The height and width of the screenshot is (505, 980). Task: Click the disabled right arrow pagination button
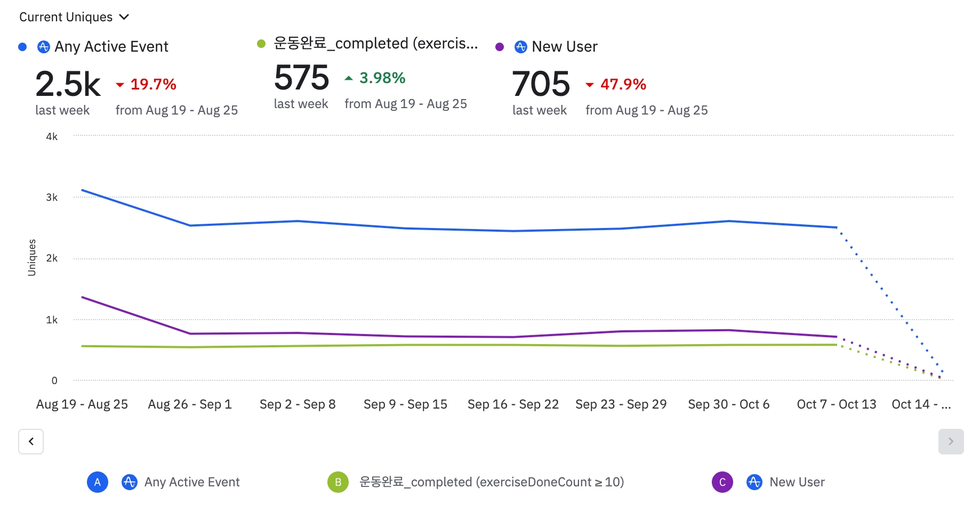pos(951,442)
